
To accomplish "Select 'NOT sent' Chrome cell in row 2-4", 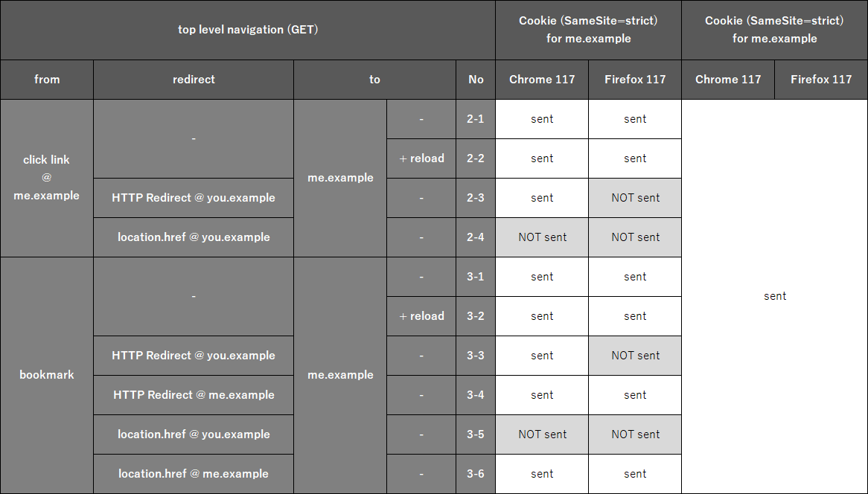I will click(x=542, y=237).
